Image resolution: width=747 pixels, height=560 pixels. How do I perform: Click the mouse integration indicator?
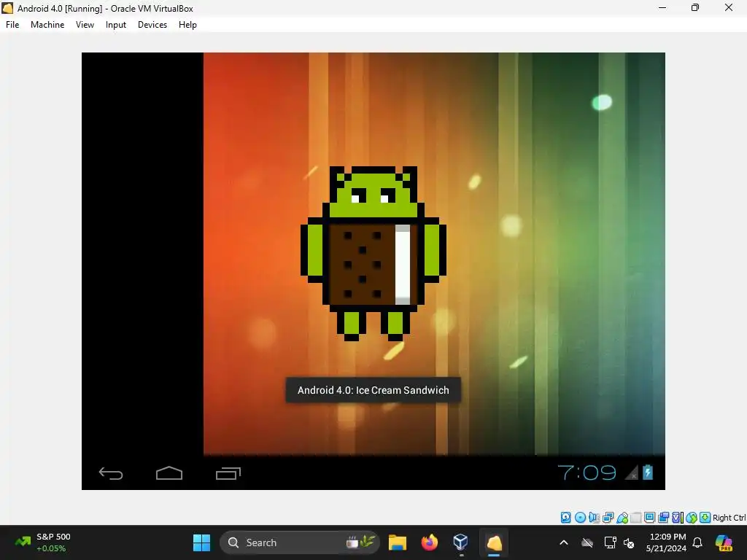coord(692,517)
